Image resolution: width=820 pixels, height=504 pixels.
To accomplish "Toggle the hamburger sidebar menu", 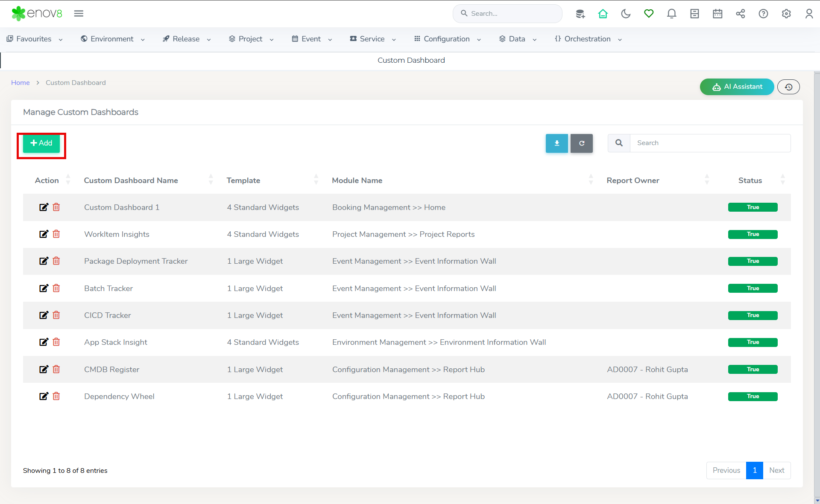I will tap(79, 14).
